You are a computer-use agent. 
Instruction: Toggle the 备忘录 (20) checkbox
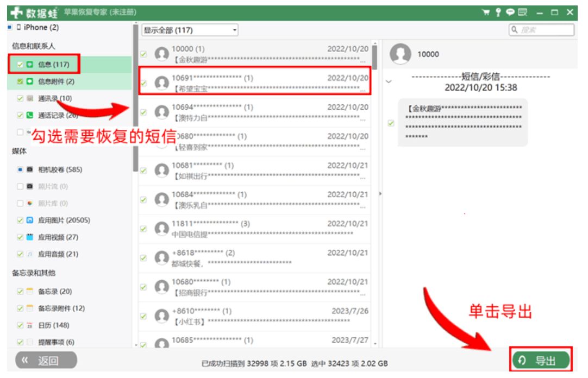click(20, 291)
